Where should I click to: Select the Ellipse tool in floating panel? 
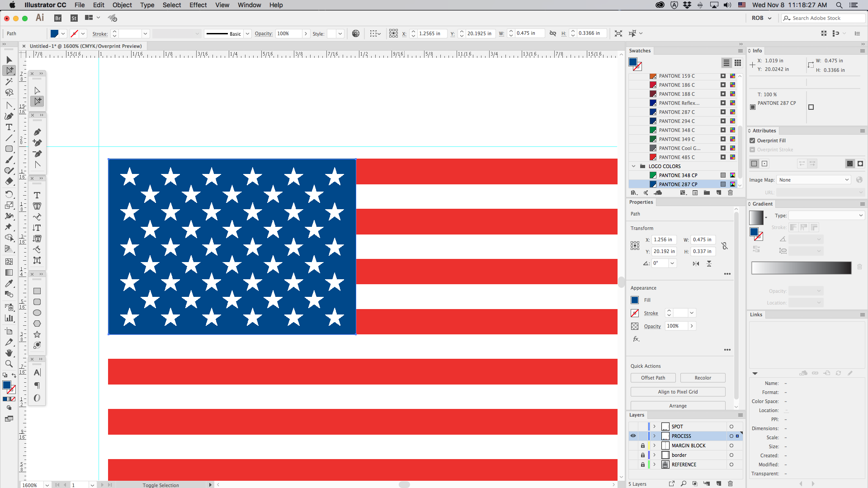(x=37, y=313)
